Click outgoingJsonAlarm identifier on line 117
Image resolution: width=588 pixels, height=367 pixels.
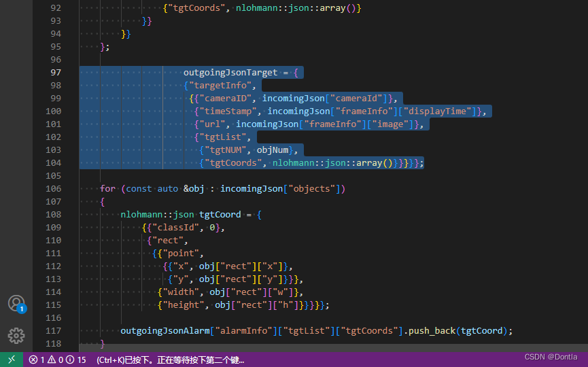coord(165,330)
